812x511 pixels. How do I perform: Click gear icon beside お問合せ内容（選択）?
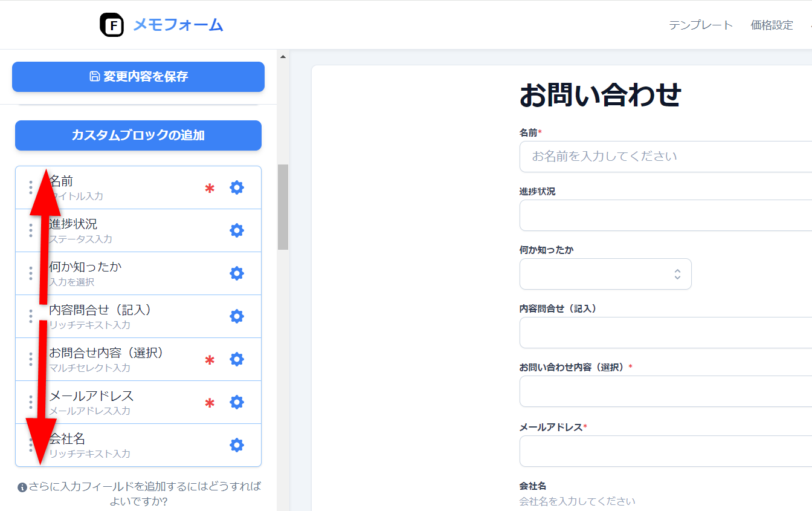point(237,359)
